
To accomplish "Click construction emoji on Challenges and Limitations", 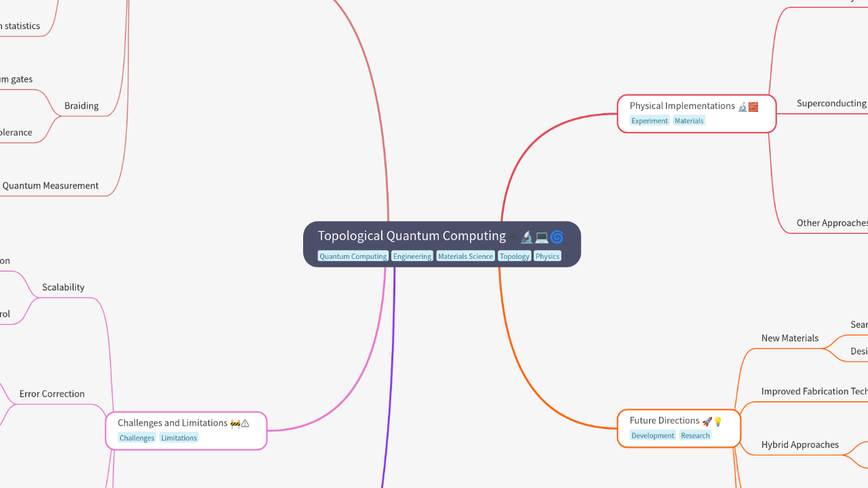I will point(235,424).
